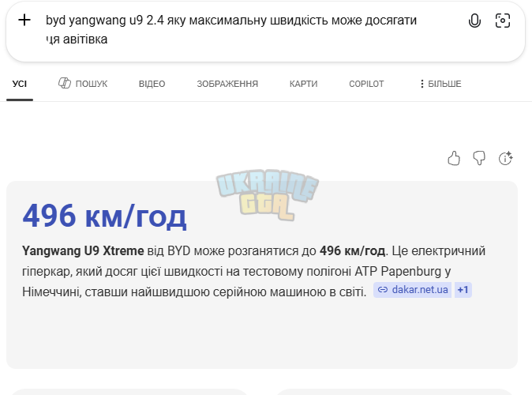Open the ЗОБРАЖЕННЯ tab
Screen dimensions: 532x395
coord(227,84)
